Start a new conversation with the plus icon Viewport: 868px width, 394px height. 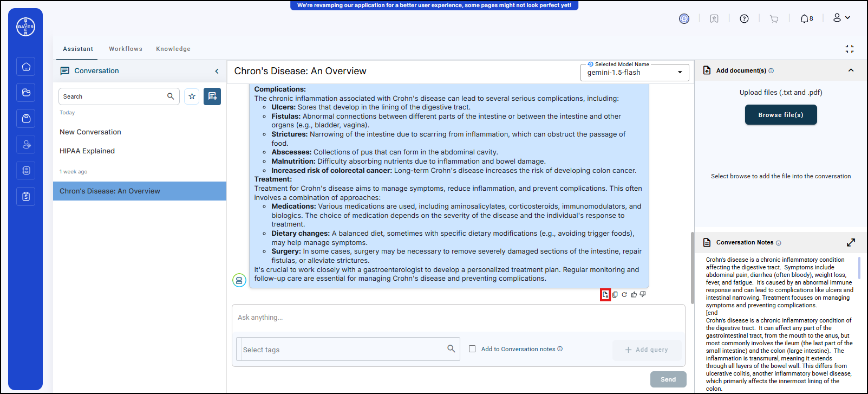tap(212, 96)
